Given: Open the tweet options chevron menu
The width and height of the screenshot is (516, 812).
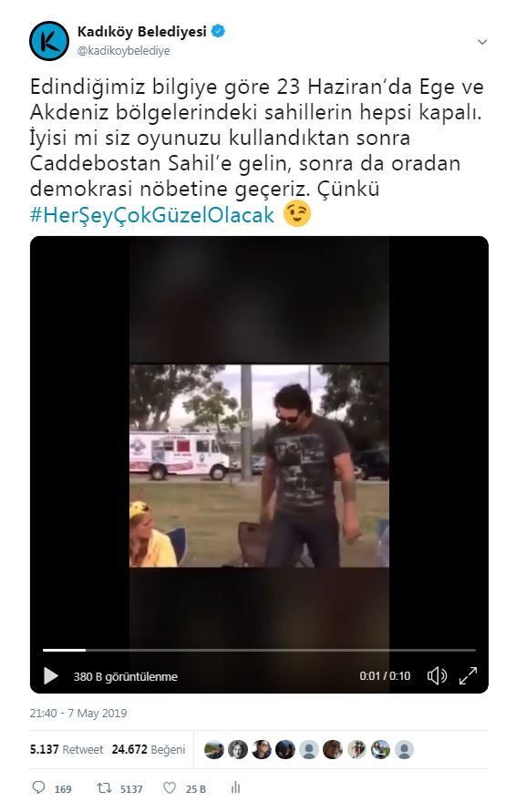Looking at the screenshot, I should tap(481, 42).
